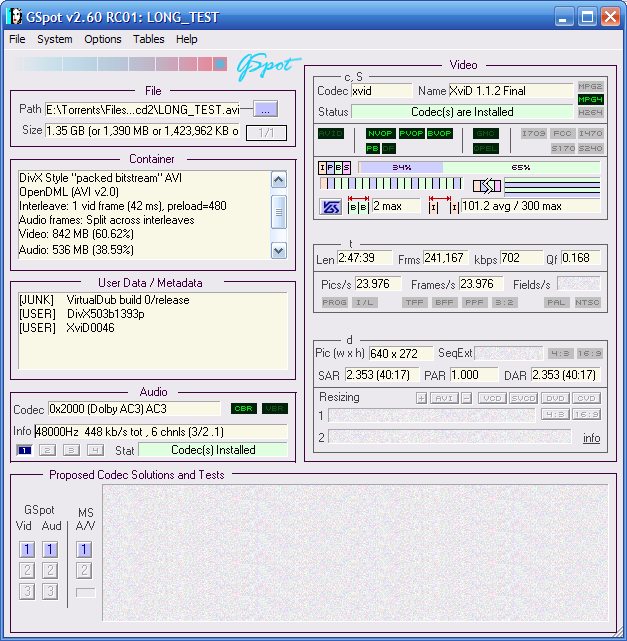The height and width of the screenshot is (641, 627).
Task: Click the plus button in Resizing row
Action: (x=421, y=398)
